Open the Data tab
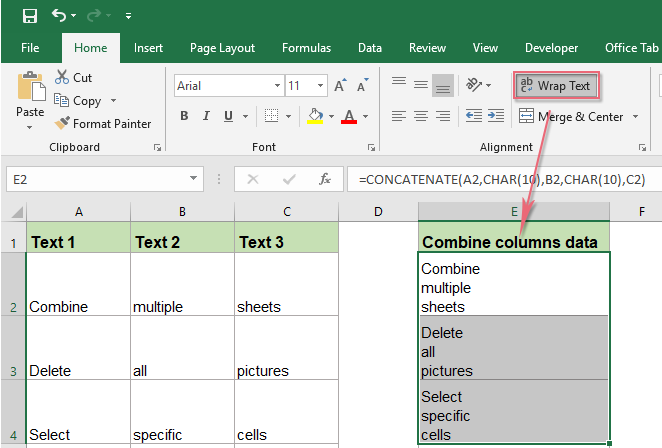The width and height of the screenshot is (662, 448). (370, 48)
